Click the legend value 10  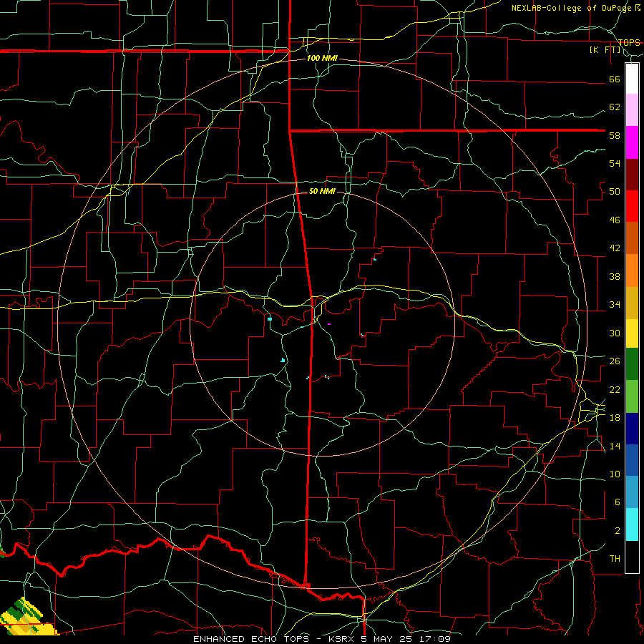(x=615, y=474)
